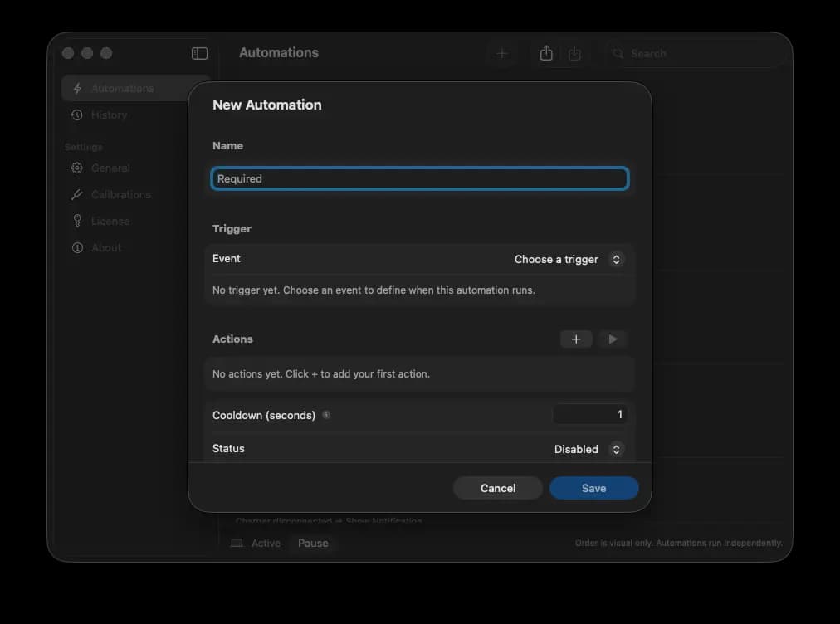
Task: Open About in the sidebar
Action: [x=135, y=247]
